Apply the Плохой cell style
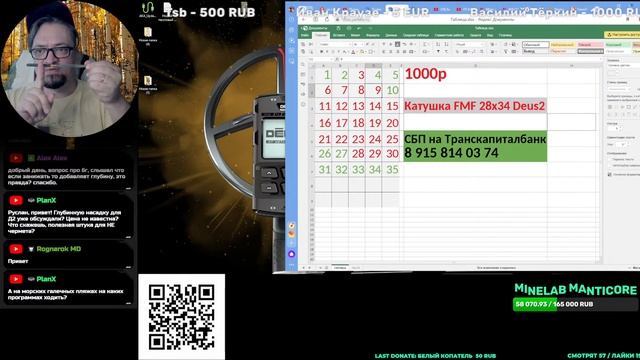Screen dimensions: 640x360 (590, 44)
